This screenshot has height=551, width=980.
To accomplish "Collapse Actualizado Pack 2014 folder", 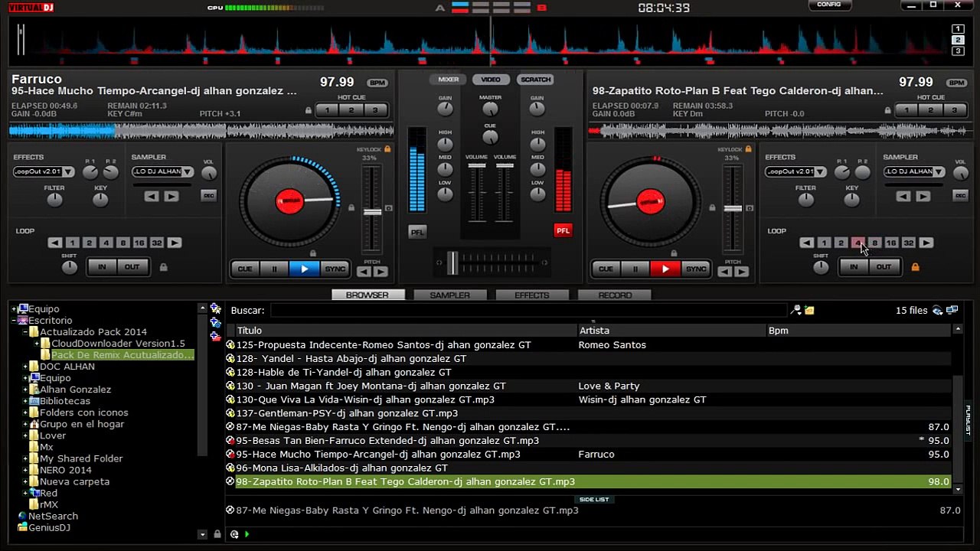I will tap(26, 332).
